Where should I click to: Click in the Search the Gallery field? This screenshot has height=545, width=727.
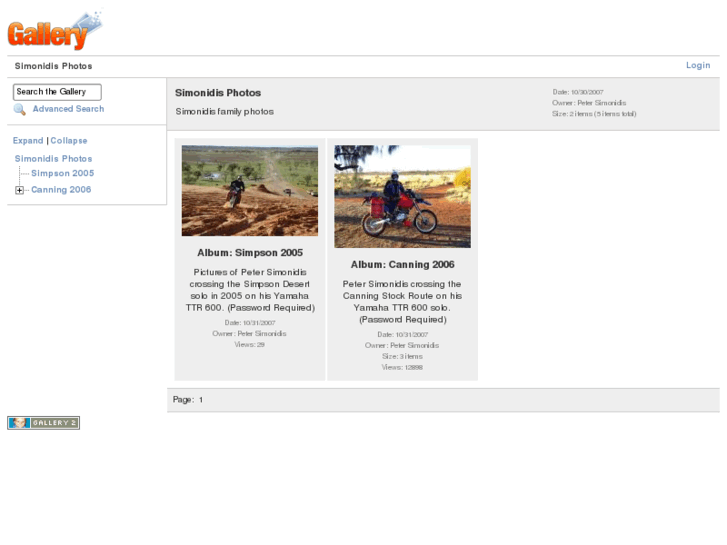coord(57,92)
